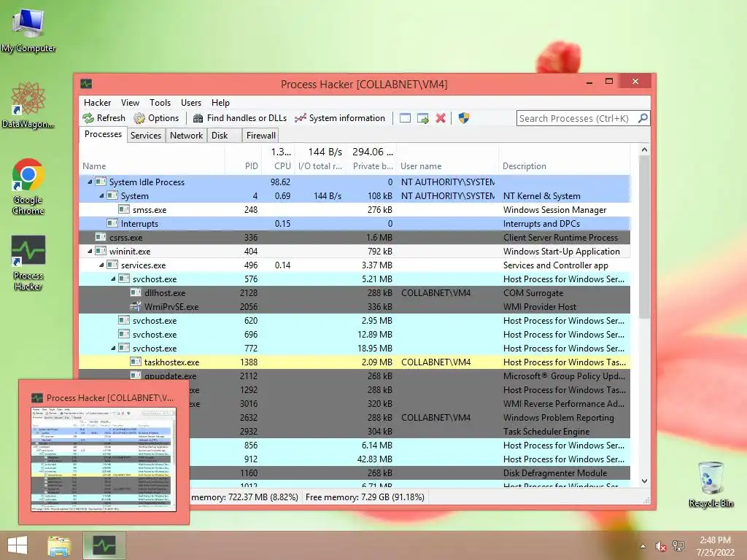This screenshot has width=747, height=560.
Task: Click the red X kill window icon
Action: tap(441, 118)
